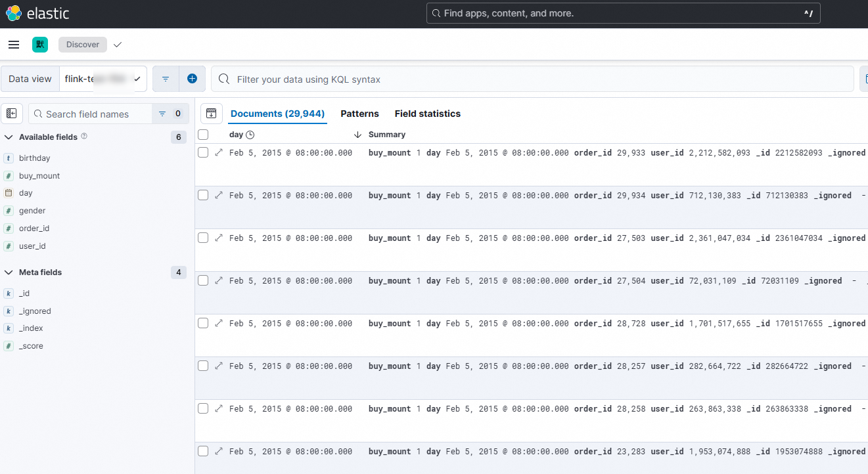The height and width of the screenshot is (474, 868).
Task: Open the filter menu next to the data view
Action: [166, 79]
